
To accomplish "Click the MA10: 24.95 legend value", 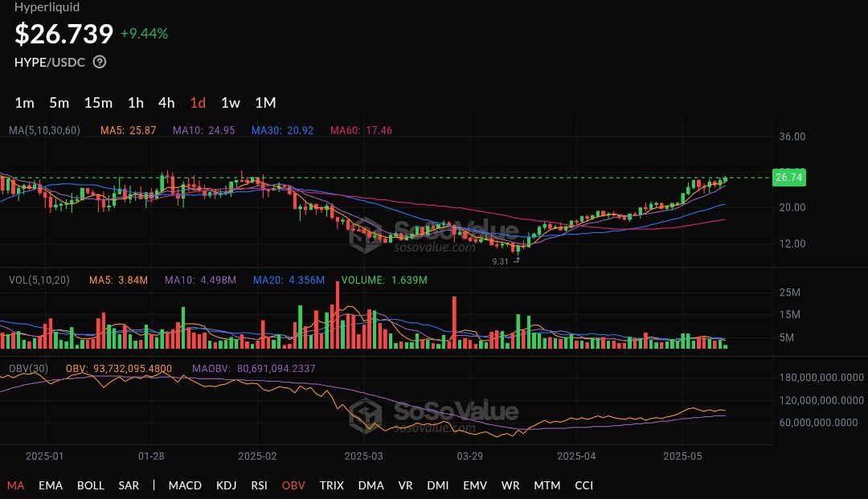I will point(203,130).
